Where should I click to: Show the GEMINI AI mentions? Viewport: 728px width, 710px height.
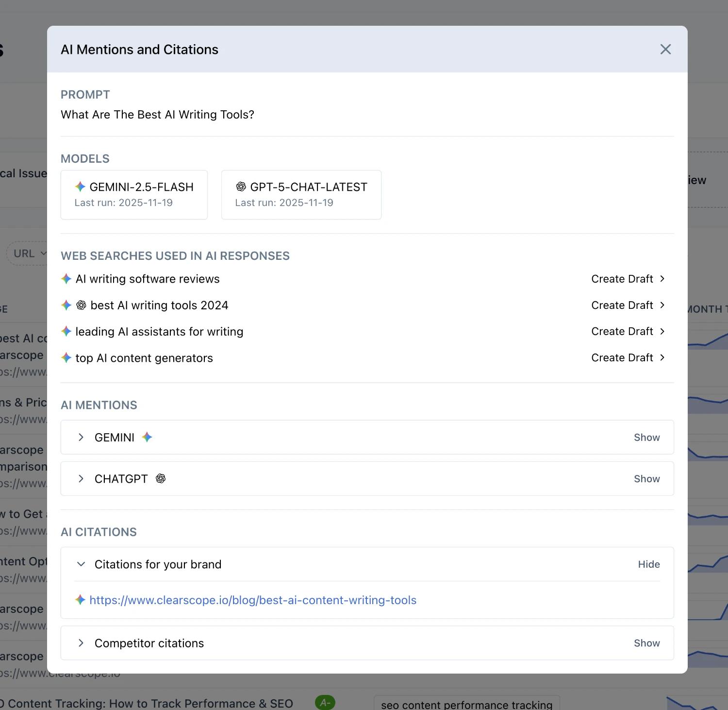pos(646,438)
